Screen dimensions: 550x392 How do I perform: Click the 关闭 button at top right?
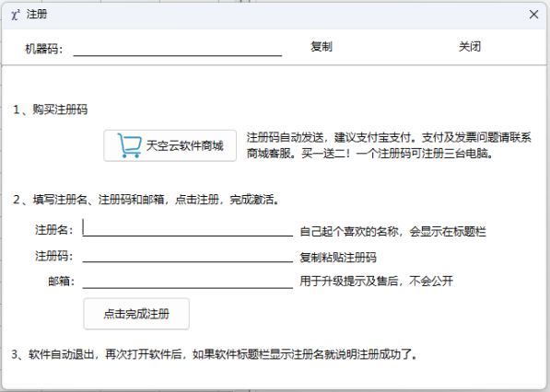469,47
